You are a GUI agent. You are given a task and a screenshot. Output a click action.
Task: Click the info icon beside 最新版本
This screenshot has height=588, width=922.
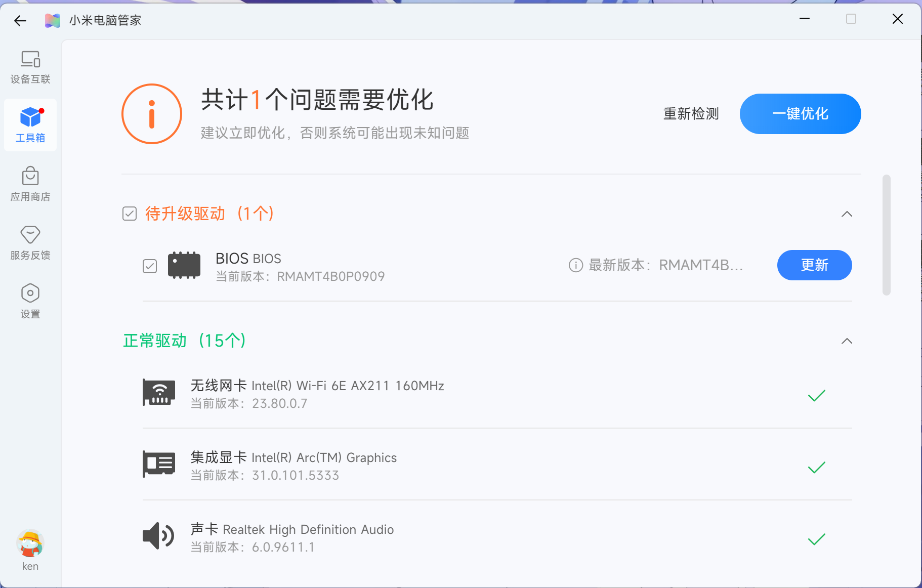[575, 265]
